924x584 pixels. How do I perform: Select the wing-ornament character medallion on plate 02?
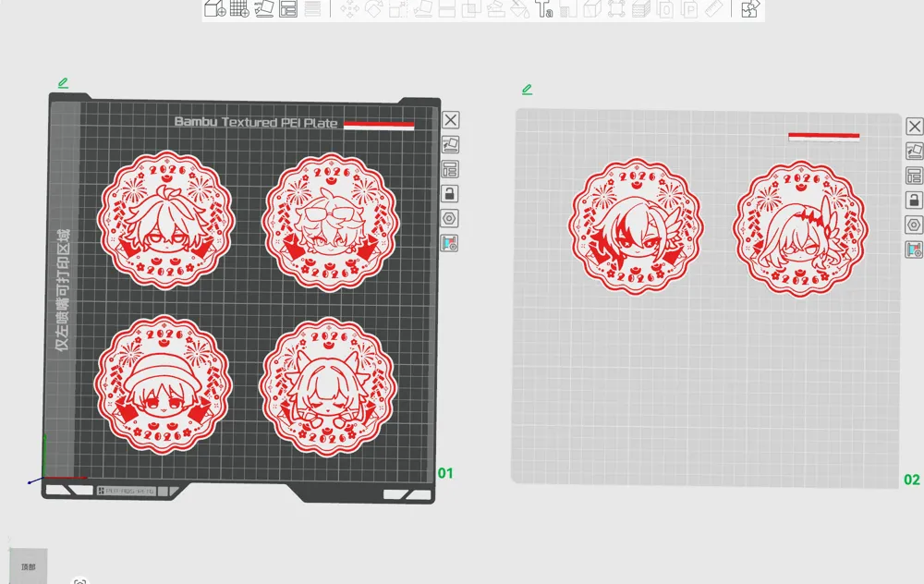click(x=637, y=225)
